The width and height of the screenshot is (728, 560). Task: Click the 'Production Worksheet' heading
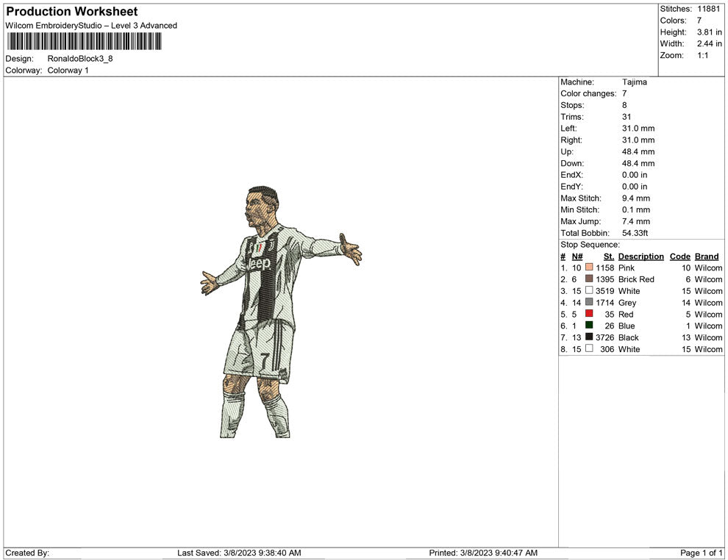[72, 12]
